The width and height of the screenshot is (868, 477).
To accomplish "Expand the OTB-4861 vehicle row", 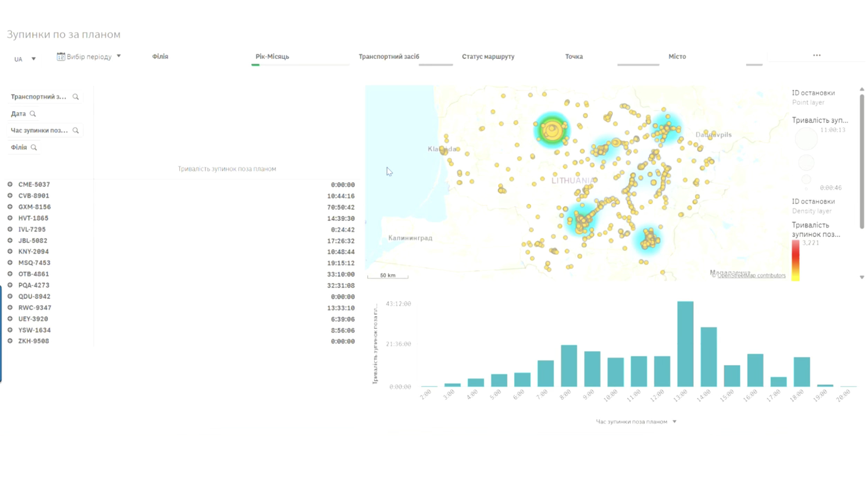I will click(x=10, y=274).
